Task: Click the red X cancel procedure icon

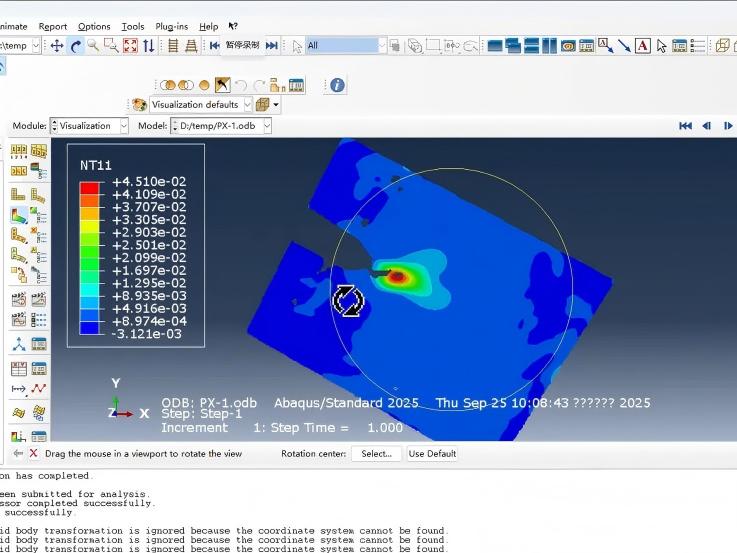Action: point(33,454)
